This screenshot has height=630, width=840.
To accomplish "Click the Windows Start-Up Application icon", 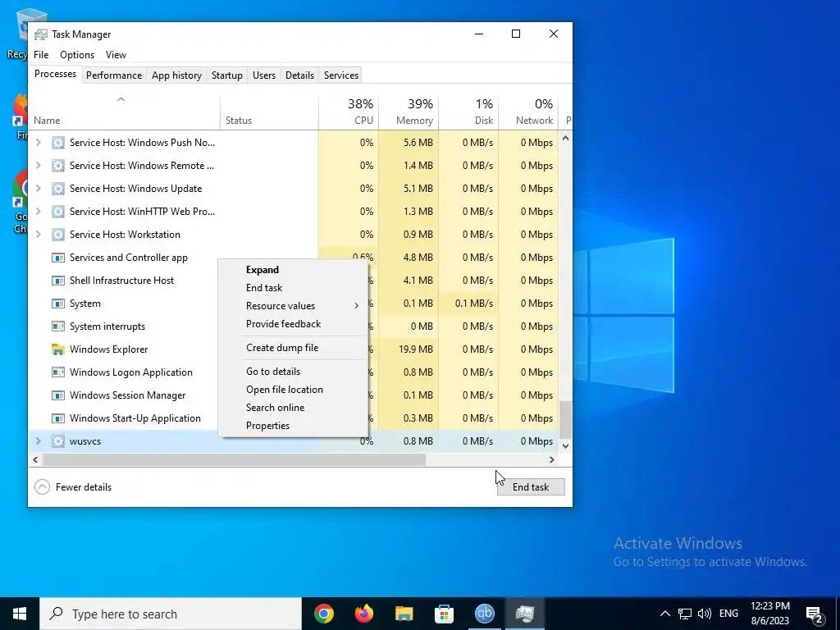I will (58, 418).
